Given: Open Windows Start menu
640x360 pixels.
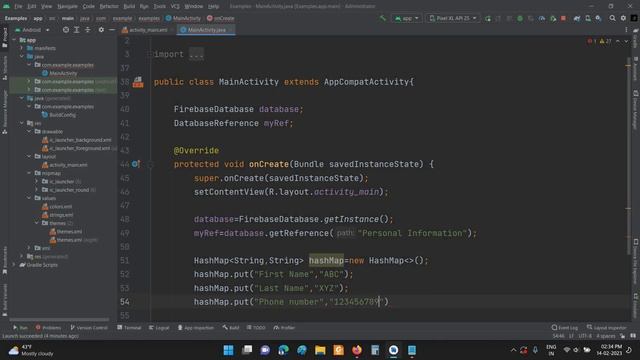Looking at the screenshot, I should (x=229, y=350).
